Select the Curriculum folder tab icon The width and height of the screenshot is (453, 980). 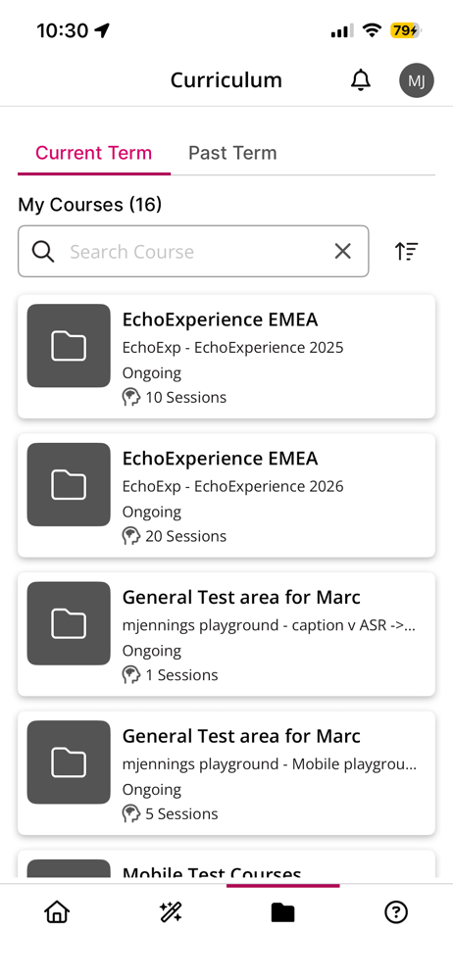coord(282,913)
